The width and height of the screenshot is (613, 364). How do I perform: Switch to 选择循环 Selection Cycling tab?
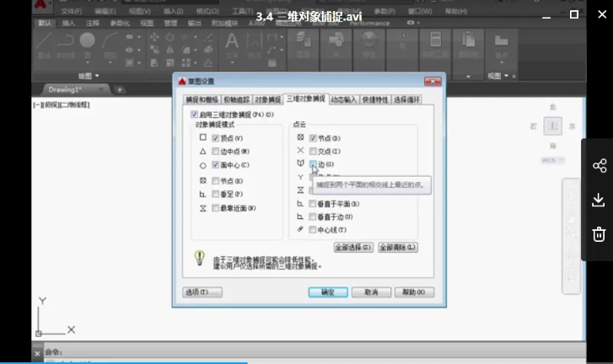pos(406,99)
